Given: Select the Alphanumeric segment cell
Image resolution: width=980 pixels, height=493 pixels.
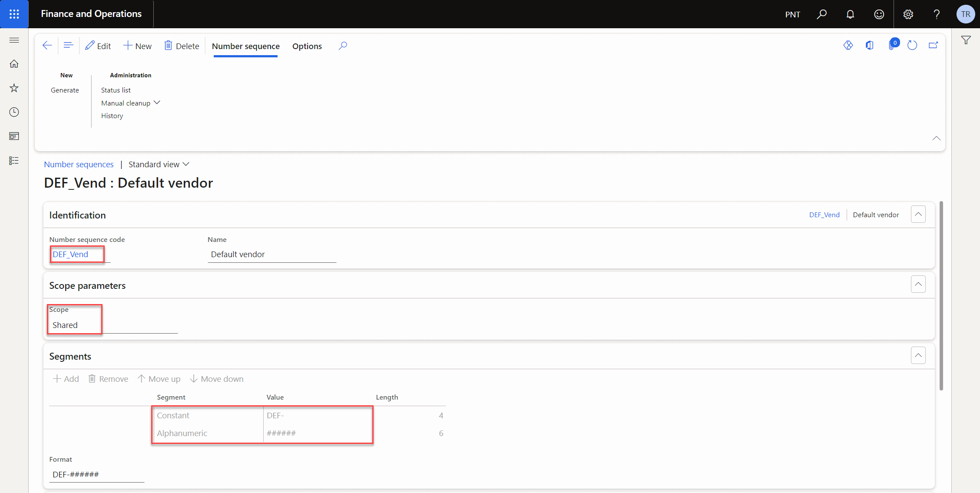Looking at the screenshot, I should [x=208, y=433].
